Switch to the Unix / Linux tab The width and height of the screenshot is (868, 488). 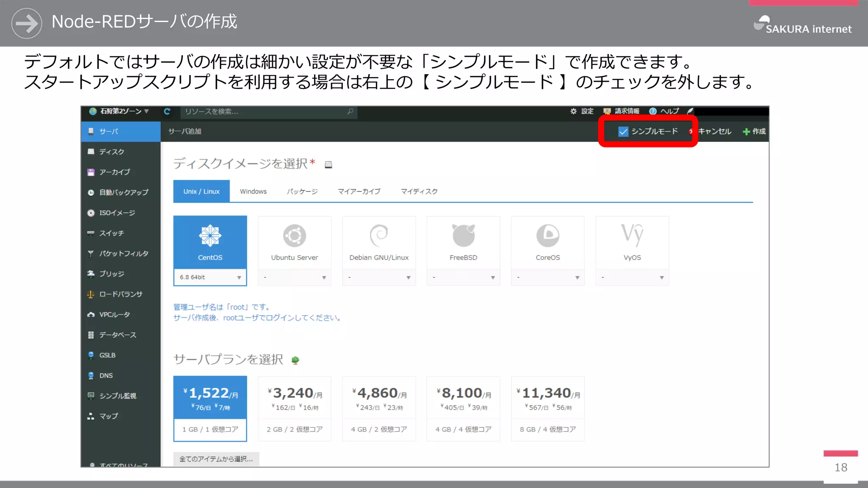click(201, 191)
